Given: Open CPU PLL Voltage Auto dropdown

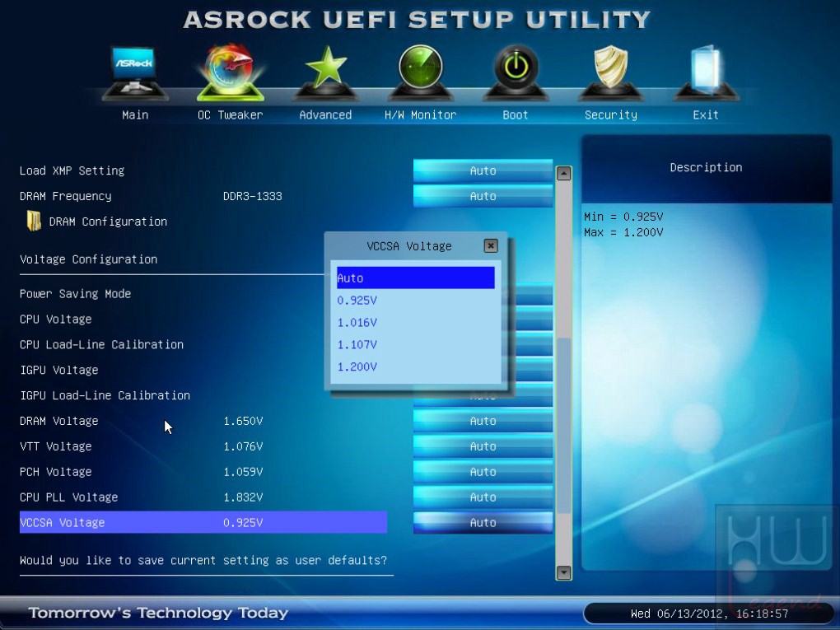Looking at the screenshot, I should pos(483,497).
